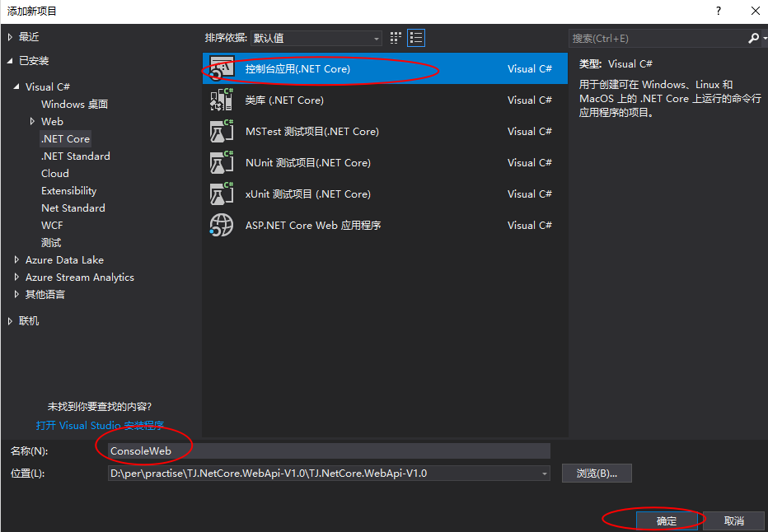This screenshot has width=768, height=532.
Task: Click the NUnit 测试项目 template icon
Action: click(222, 162)
